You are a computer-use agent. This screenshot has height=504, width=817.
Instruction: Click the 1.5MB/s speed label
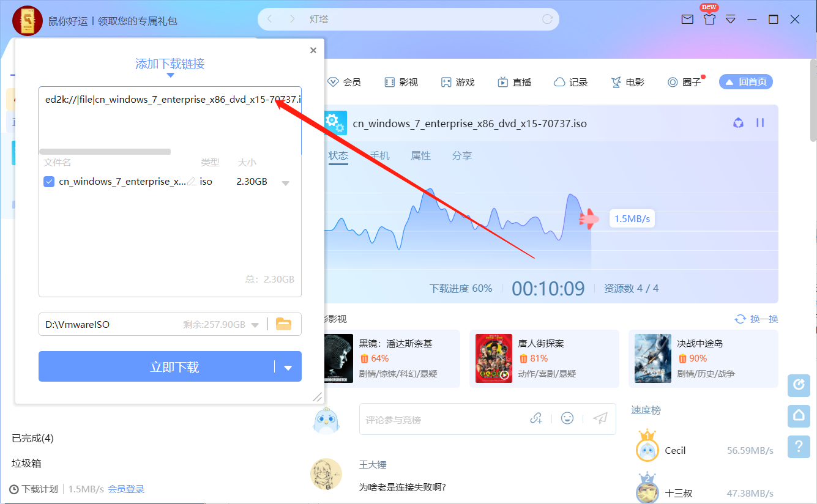coord(632,218)
